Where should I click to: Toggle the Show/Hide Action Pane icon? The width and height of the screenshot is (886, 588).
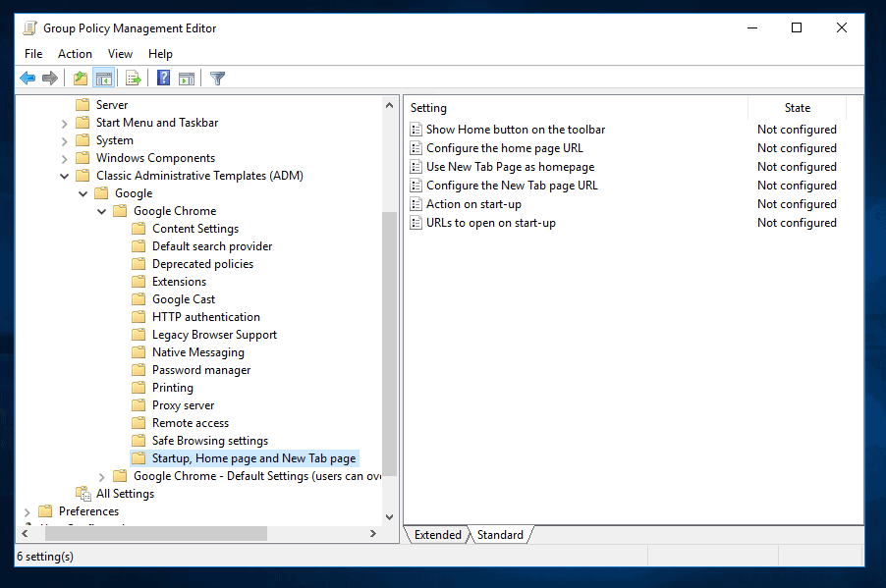187,79
